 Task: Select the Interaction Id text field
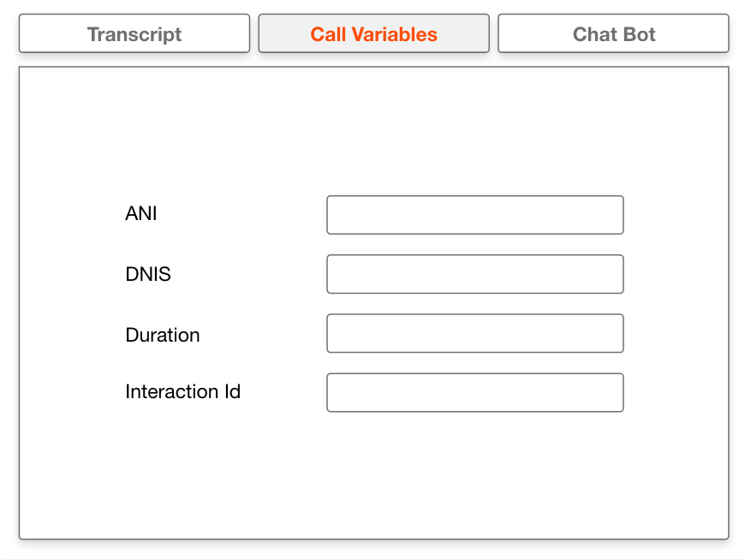pyautogui.click(x=474, y=392)
